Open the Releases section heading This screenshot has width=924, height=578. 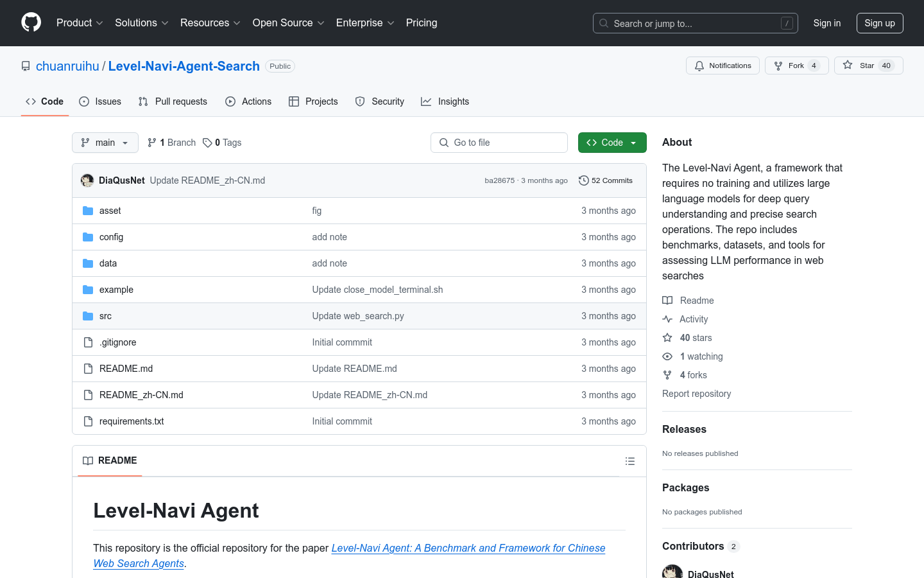click(x=684, y=430)
